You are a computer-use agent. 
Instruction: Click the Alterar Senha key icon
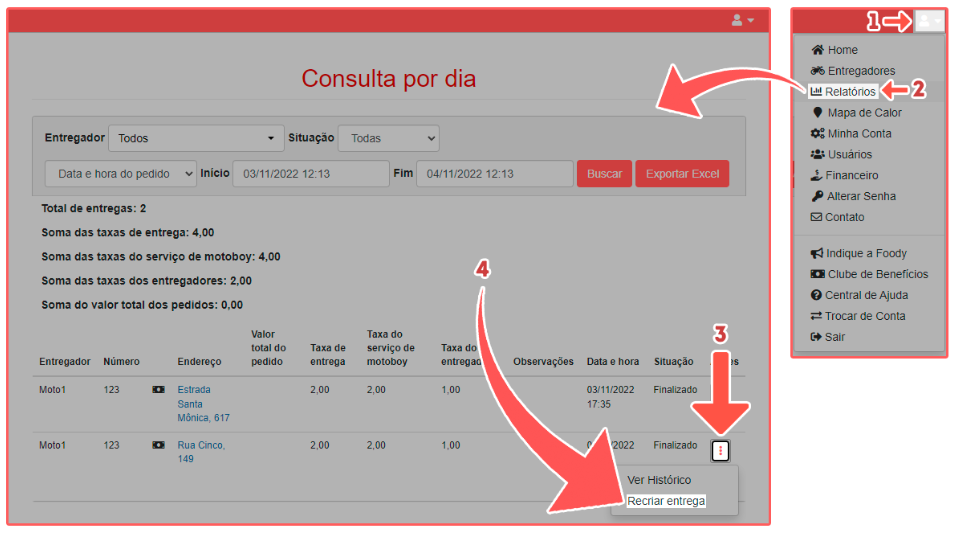(x=817, y=196)
